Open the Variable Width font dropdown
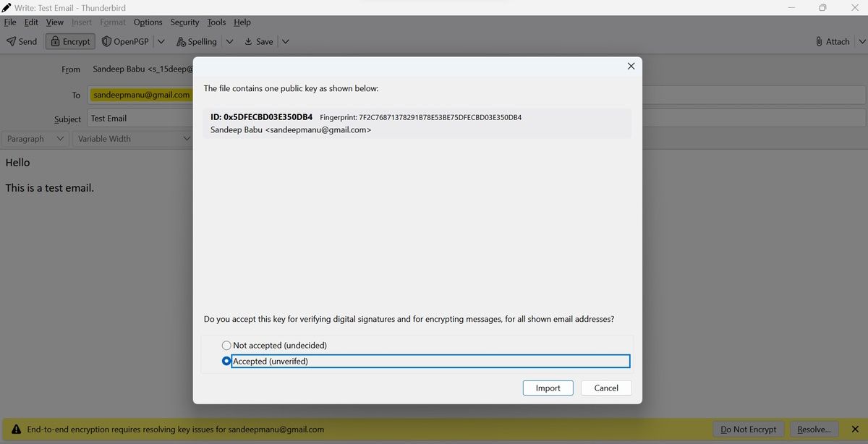868x444 pixels. 134,139
